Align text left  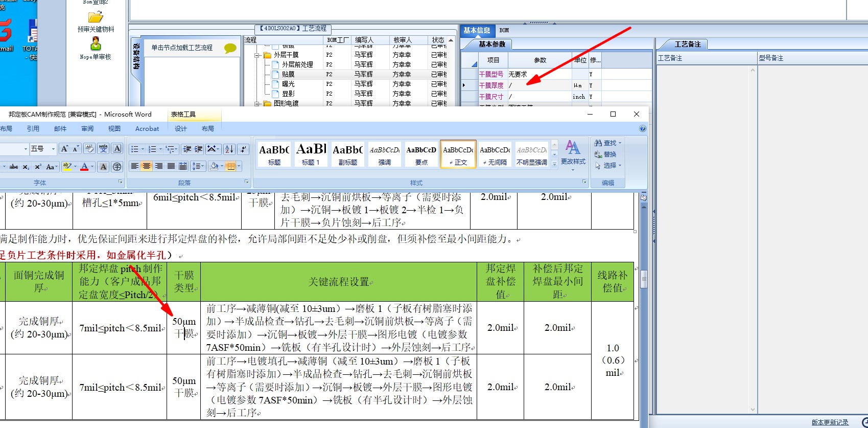[x=134, y=166]
